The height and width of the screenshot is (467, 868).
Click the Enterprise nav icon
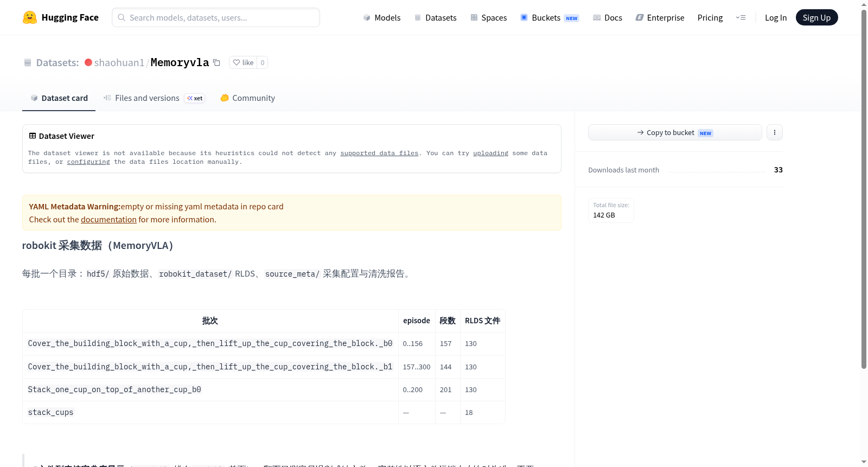[x=640, y=17]
